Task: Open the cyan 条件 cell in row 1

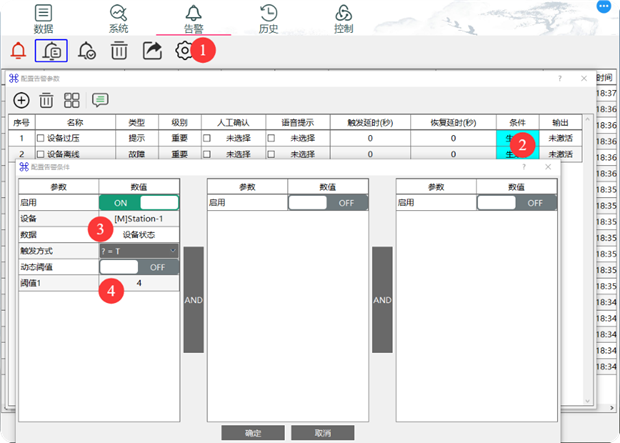Action: [x=517, y=138]
